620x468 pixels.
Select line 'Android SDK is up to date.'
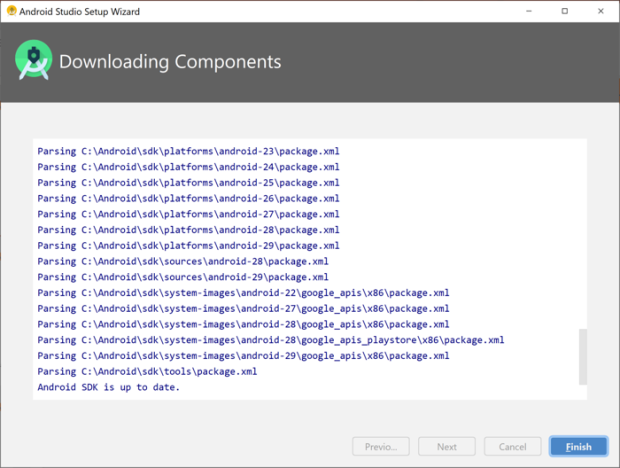click(109, 387)
